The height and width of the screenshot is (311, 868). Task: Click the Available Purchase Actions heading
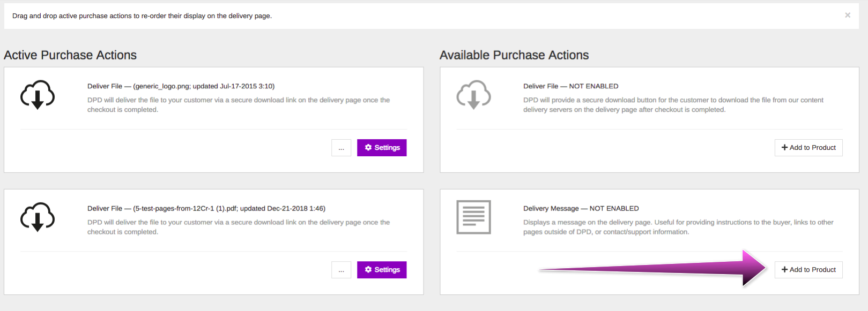coord(514,55)
